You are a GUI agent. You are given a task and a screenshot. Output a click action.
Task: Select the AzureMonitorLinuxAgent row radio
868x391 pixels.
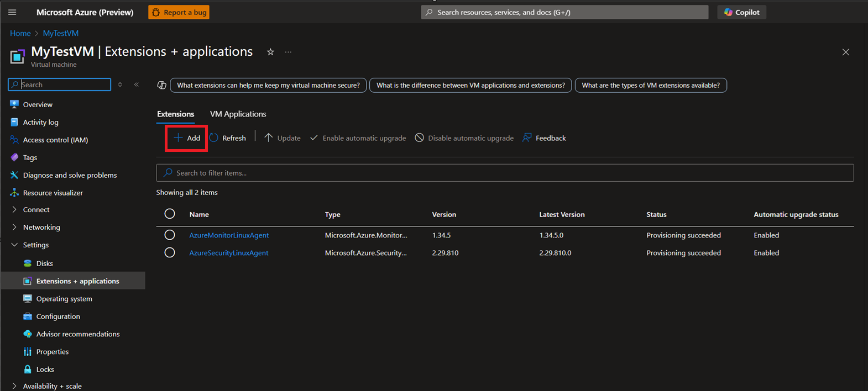(x=170, y=235)
